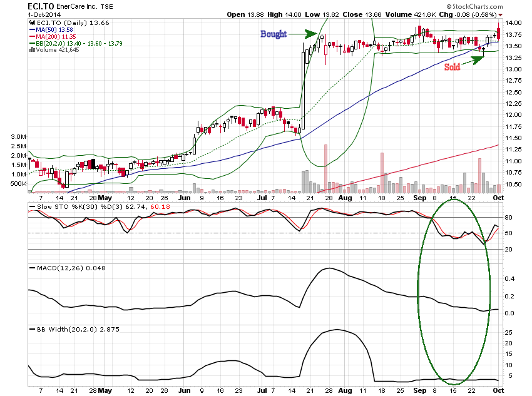
Task: Click the Slow STO %K(30) %D(3) indicator label
Action: click(80, 207)
